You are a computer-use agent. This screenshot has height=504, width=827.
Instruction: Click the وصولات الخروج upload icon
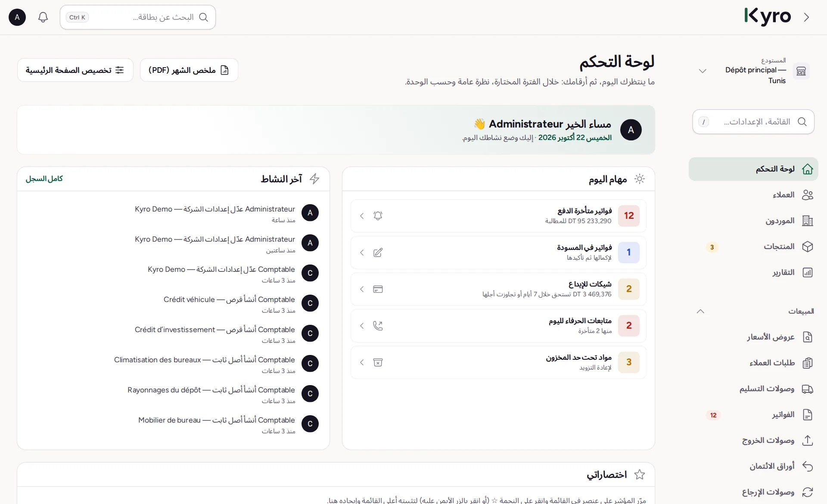click(x=808, y=440)
